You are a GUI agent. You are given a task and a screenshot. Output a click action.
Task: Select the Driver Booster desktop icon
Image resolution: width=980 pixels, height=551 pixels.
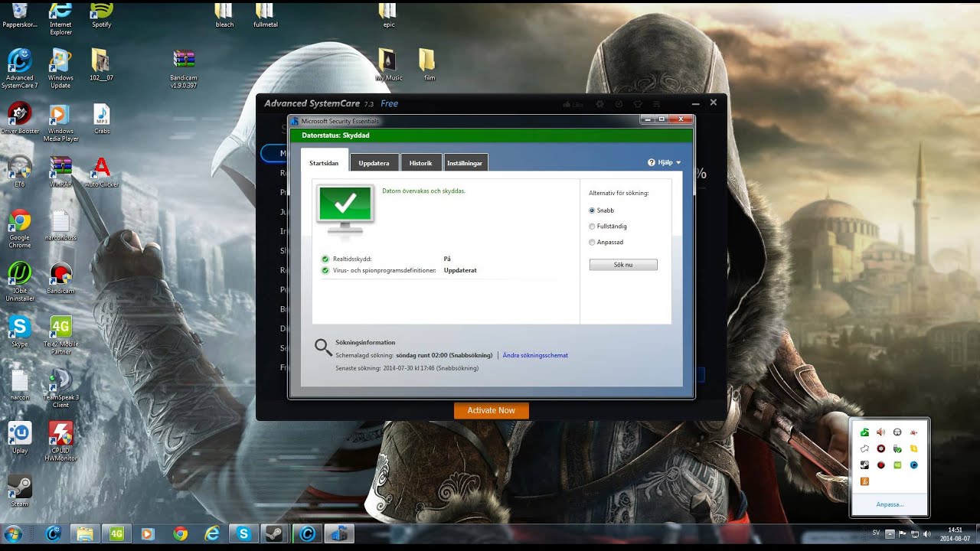(20, 118)
